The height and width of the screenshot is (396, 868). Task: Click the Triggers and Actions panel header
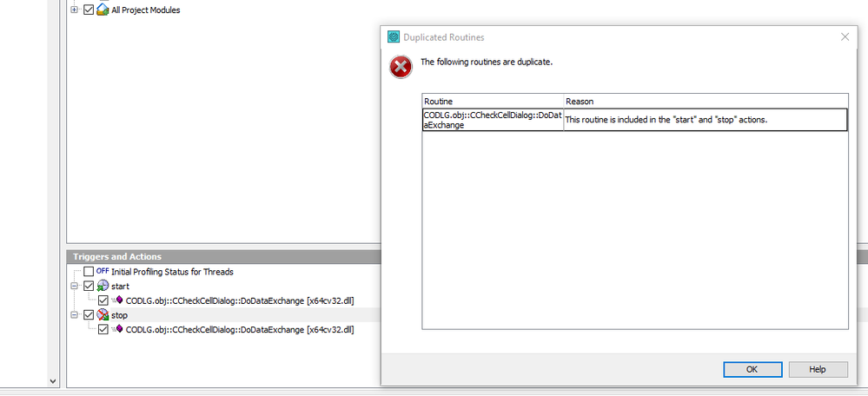pyautogui.click(x=223, y=257)
